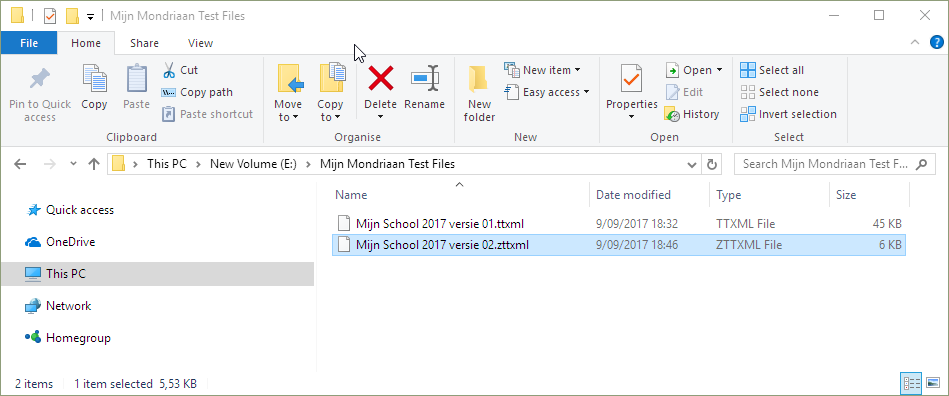Viewport: 949px width, 396px height.
Task: Switch to the Home ribbon tab
Action: (86, 43)
